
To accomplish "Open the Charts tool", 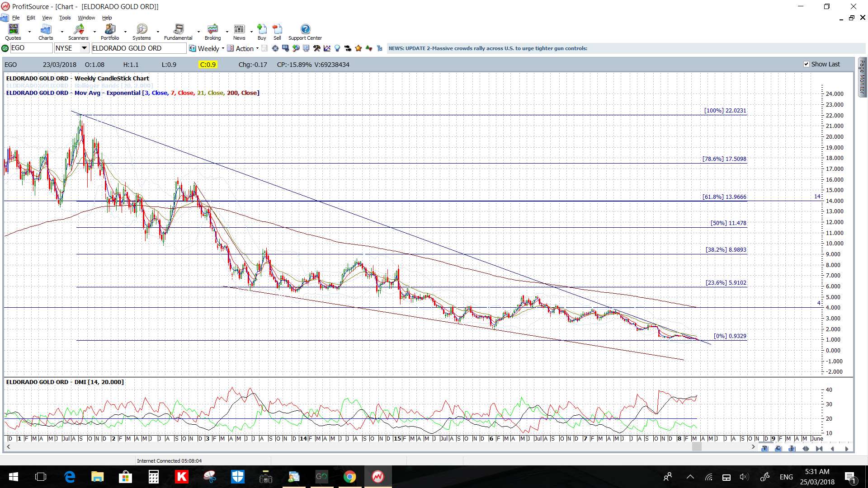I will [x=46, y=32].
